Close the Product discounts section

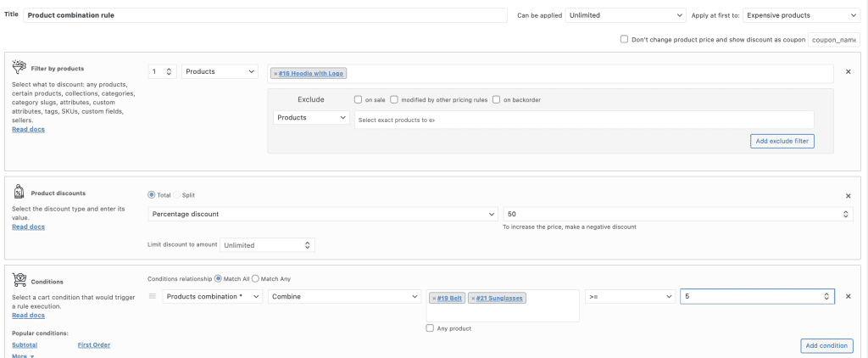click(849, 196)
